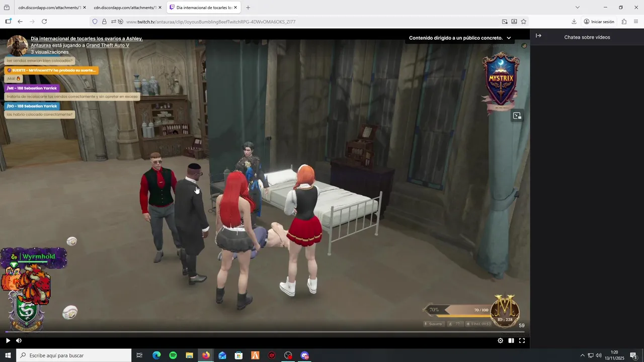Image resolution: width=644 pixels, height=362 pixels.
Task: Open File Explorer from taskbar
Action: tap(189, 355)
